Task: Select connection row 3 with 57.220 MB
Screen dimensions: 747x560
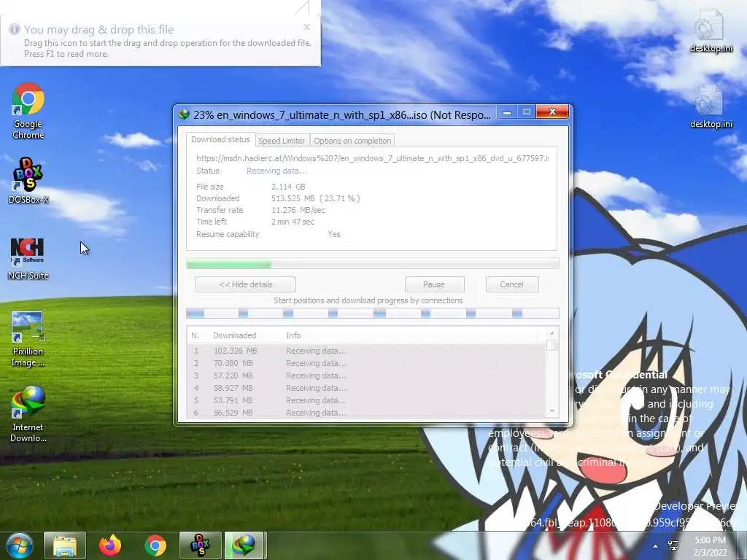Action: [x=367, y=376]
